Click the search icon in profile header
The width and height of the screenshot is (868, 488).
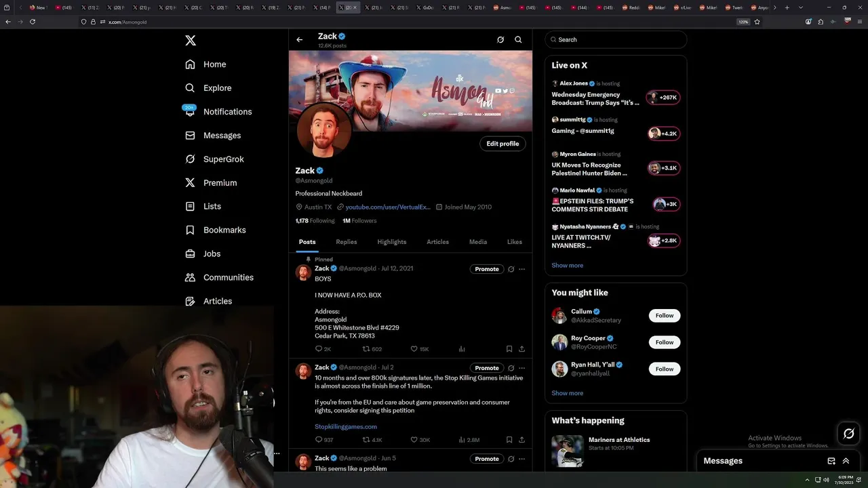(x=518, y=40)
